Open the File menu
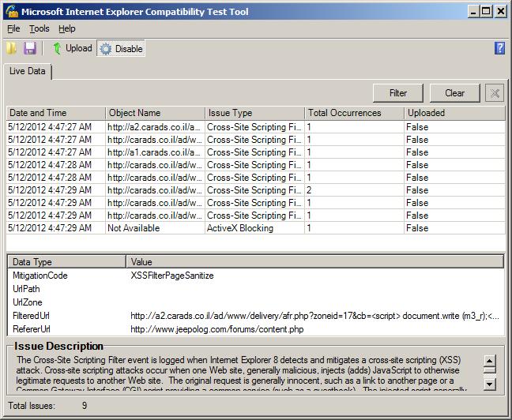This screenshot has width=512, height=420. tap(13, 28)
